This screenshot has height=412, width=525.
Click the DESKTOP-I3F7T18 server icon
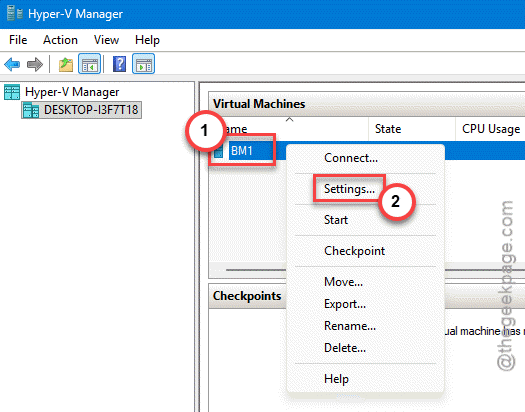coord(31,110)
